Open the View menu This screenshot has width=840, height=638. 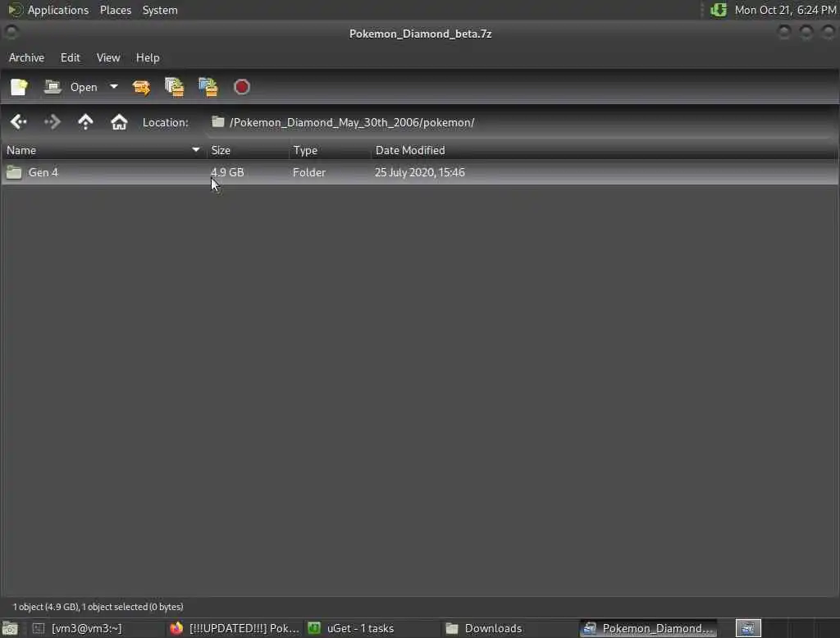pyautogui.click(x=108, y=57)
